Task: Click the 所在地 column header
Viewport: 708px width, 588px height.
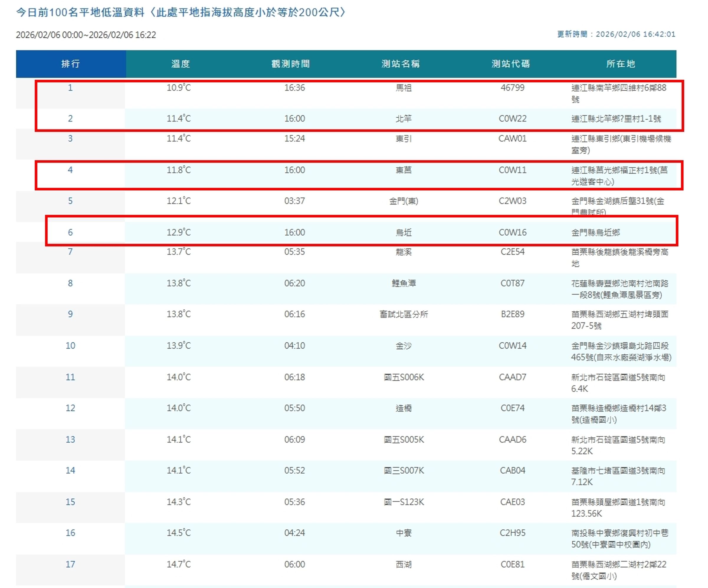Action: click(x=621, y=64)
